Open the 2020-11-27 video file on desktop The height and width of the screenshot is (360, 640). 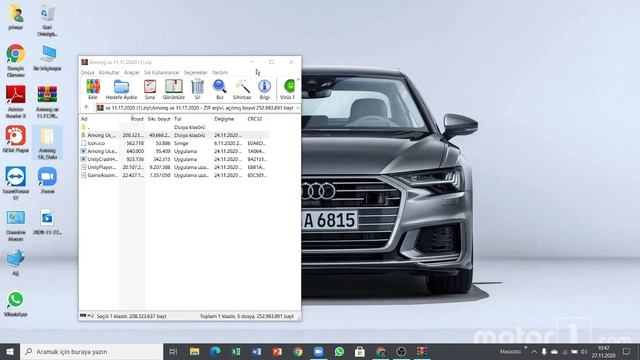pyautogui.click(x=47, y=222)
